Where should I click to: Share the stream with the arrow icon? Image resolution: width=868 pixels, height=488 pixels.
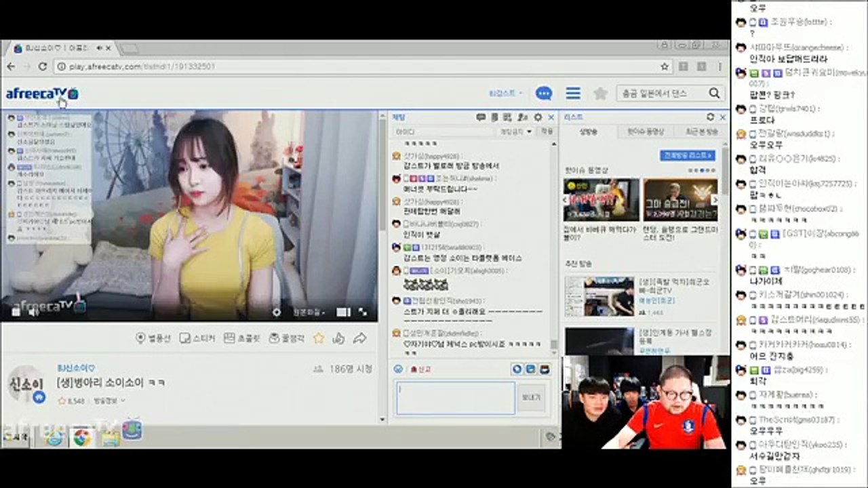coord(360,338)
